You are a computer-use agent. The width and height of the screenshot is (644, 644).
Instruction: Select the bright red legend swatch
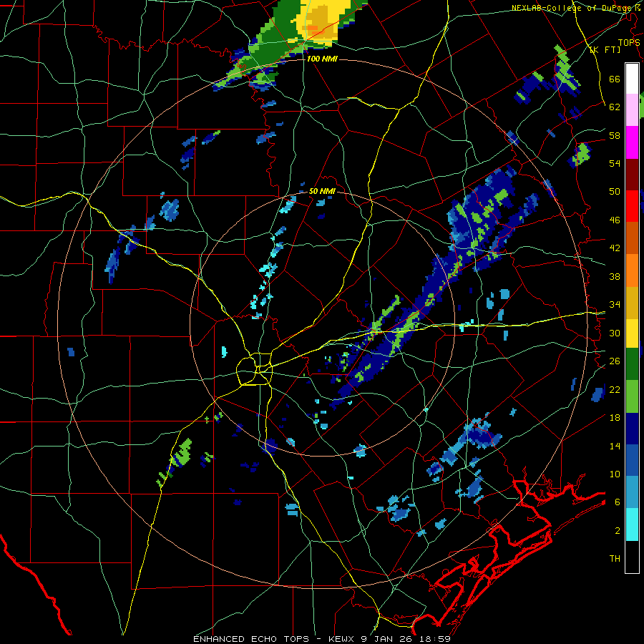coord(632,206)
